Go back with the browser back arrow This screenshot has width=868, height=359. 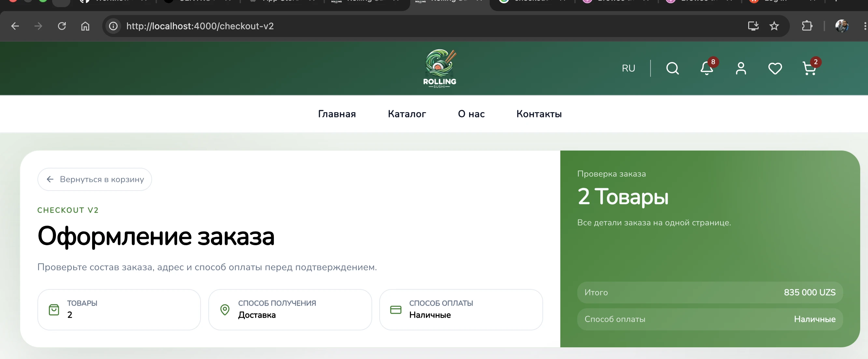[x=15, y=26]
